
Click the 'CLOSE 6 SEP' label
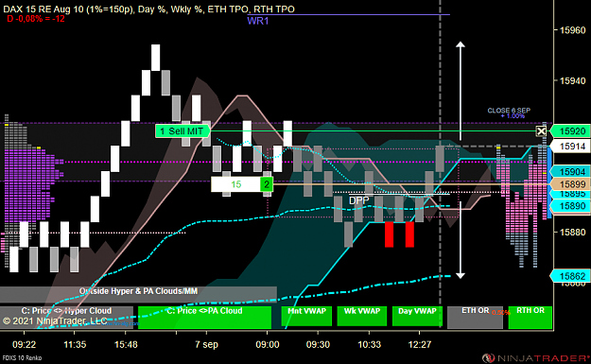click(x=509, y=111)
